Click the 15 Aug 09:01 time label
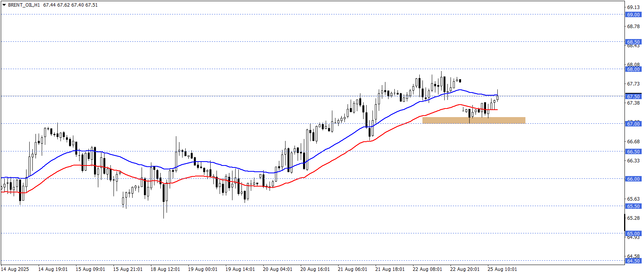This screenshot has width=644, height=274. click(x=90, y=269)
